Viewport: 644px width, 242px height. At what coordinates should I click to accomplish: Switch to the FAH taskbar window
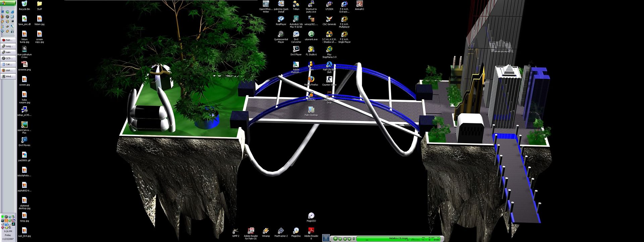(8, 40)
